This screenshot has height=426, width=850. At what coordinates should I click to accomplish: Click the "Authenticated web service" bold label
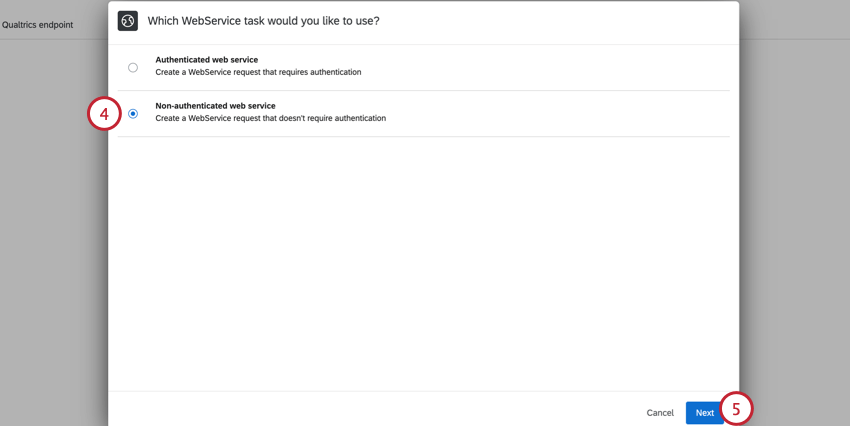coord(207,60)
